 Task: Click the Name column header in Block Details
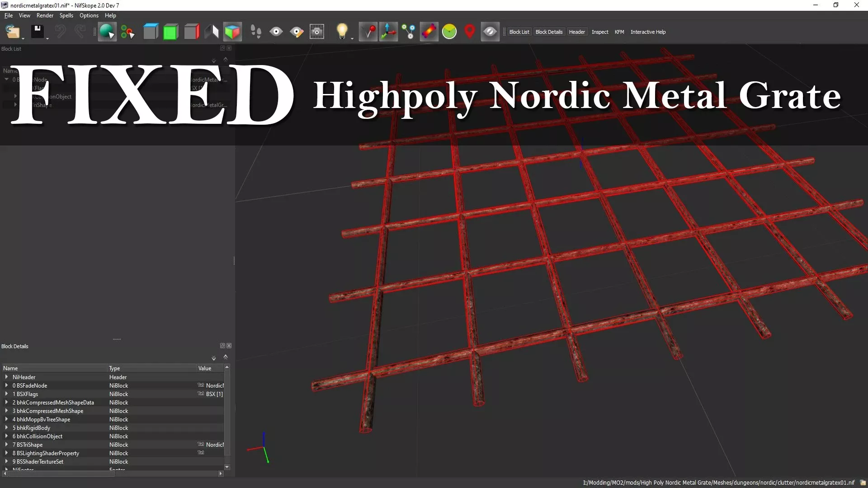click(54, 368)
